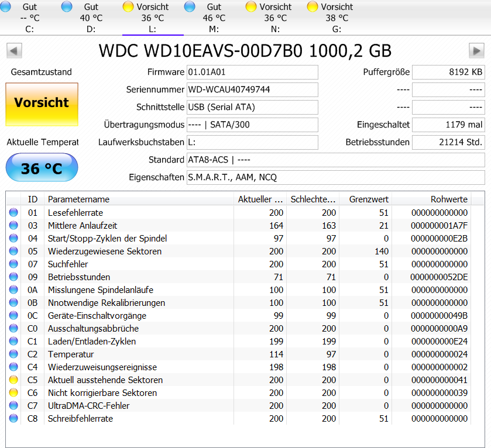491x448 pixels.
Task: Select the Misslungene Spindelanläufe parameter name
Action: click(x=101, y=290)
